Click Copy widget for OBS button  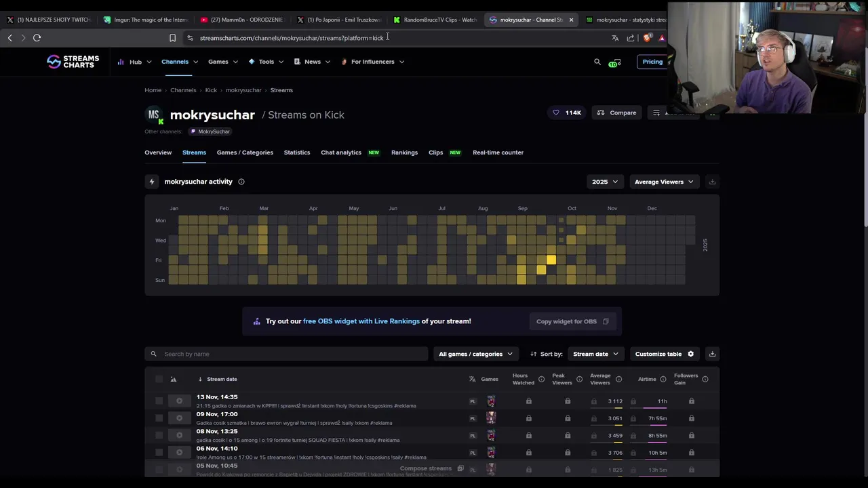[x=573, y=321]
